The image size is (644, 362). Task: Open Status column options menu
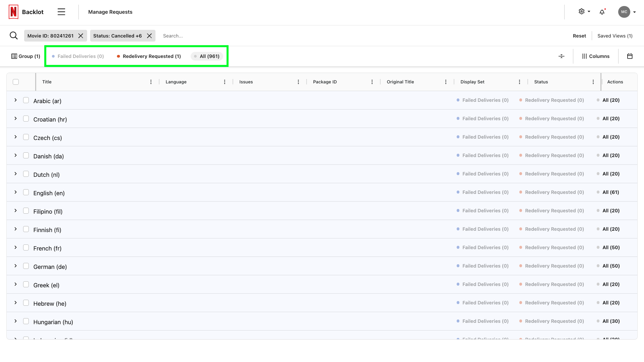593,82
